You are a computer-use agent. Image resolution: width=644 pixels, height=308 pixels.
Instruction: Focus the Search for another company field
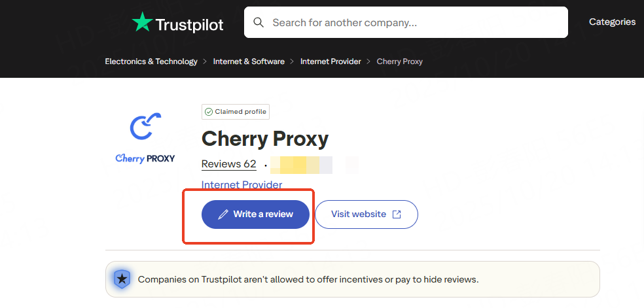(412, 23)
